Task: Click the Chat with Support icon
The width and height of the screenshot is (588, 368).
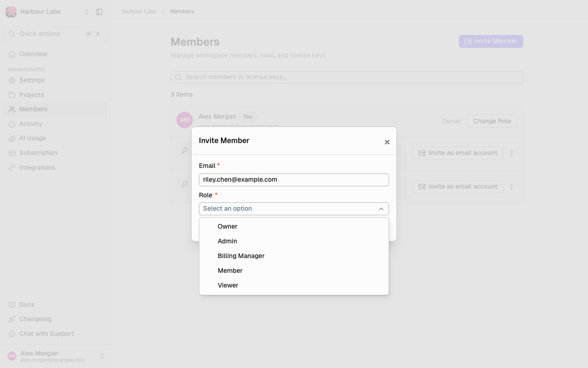Action: pyautogui.click(x=12, y=333)
